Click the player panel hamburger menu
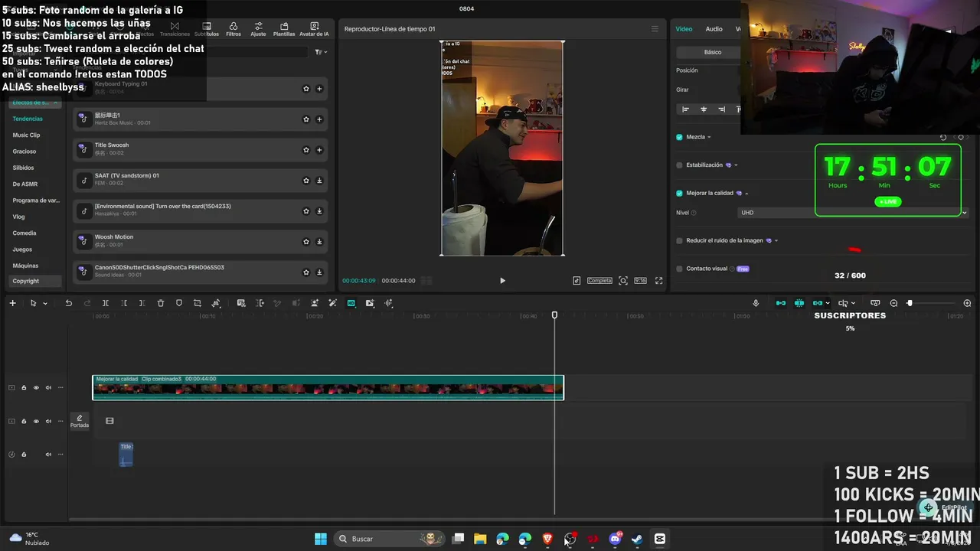 [x=655, y=29]
